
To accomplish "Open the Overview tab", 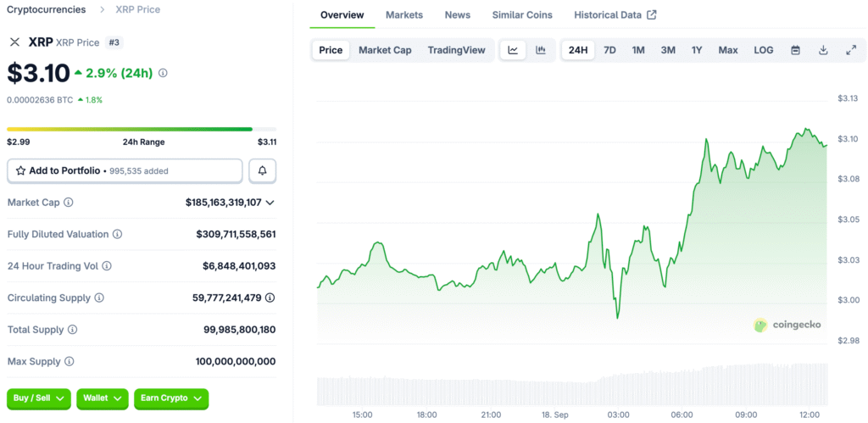I will (342, 15).
